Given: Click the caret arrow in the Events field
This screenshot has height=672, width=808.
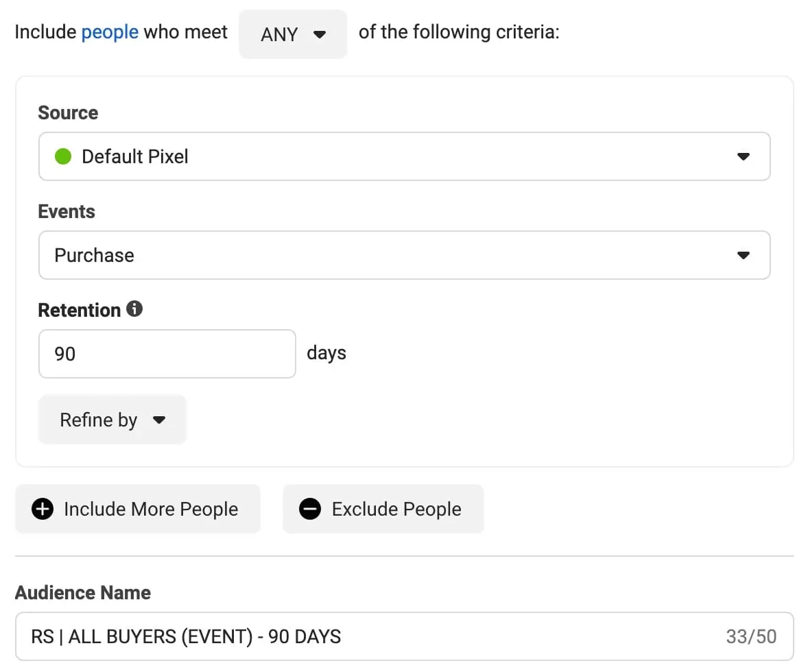Looking at the screenshot, I should pyautogui.click(x=743, y=256).
